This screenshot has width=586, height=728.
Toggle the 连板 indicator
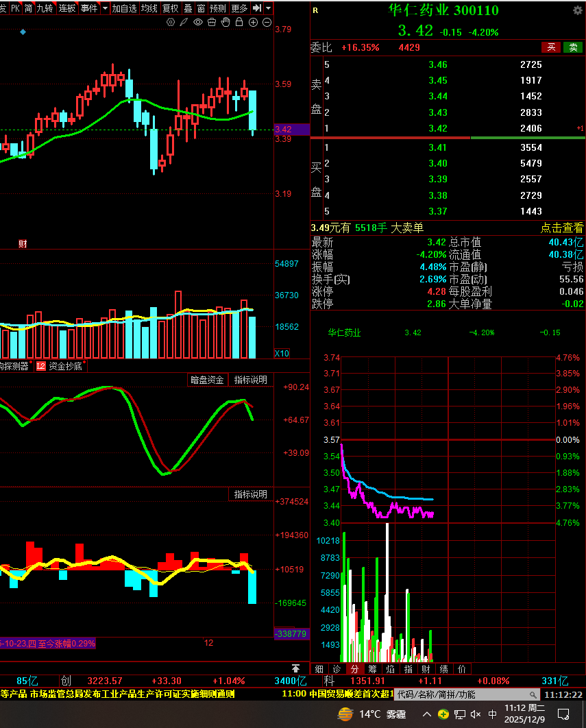tap(67, 8)
